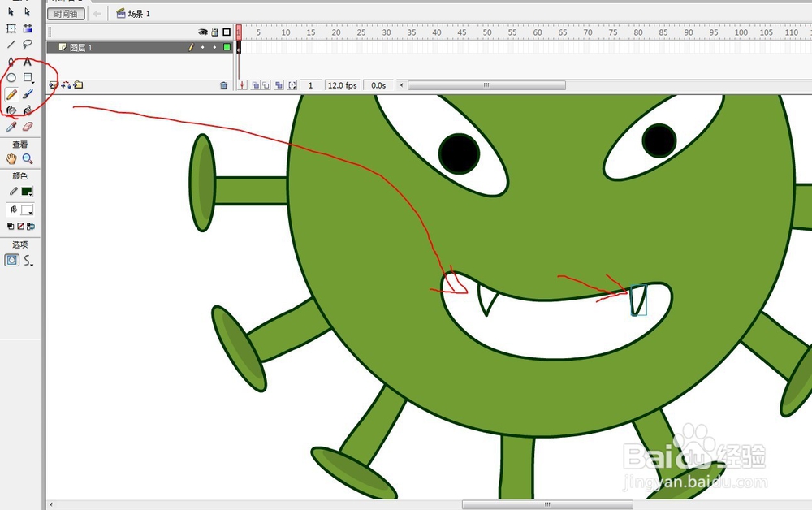Viewport: 812px width, 510px height.
Task: Toggle Edit Multiple Frames
Action: (279, 85)
